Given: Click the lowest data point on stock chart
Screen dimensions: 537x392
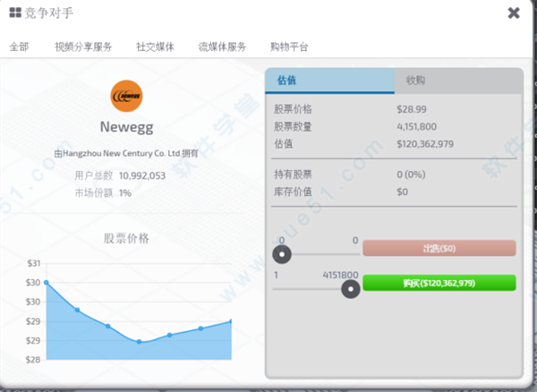Looking at the screenshot, I should coord(139,342).
